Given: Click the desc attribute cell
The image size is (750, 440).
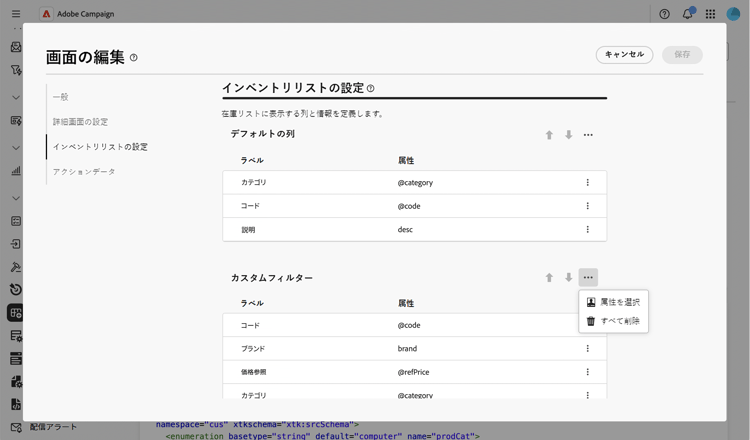Looking at the screenshot, I should click(x=405, y=230).
